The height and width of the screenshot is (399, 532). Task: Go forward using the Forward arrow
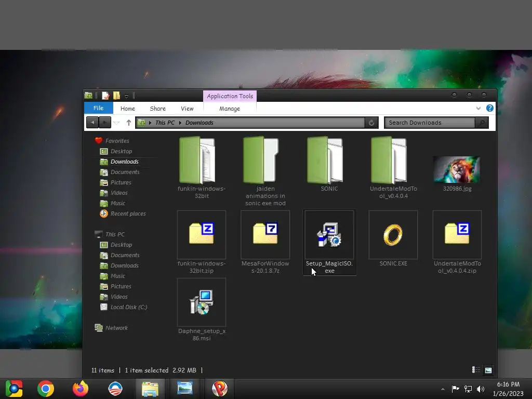[x=105, y=123]
